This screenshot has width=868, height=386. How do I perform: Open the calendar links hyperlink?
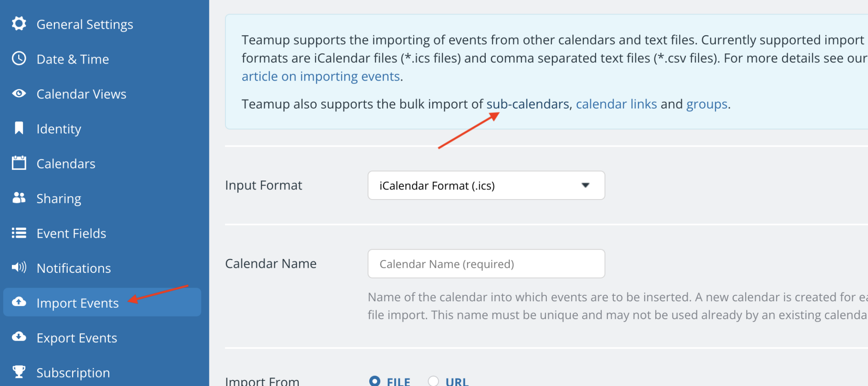(617, 104)
